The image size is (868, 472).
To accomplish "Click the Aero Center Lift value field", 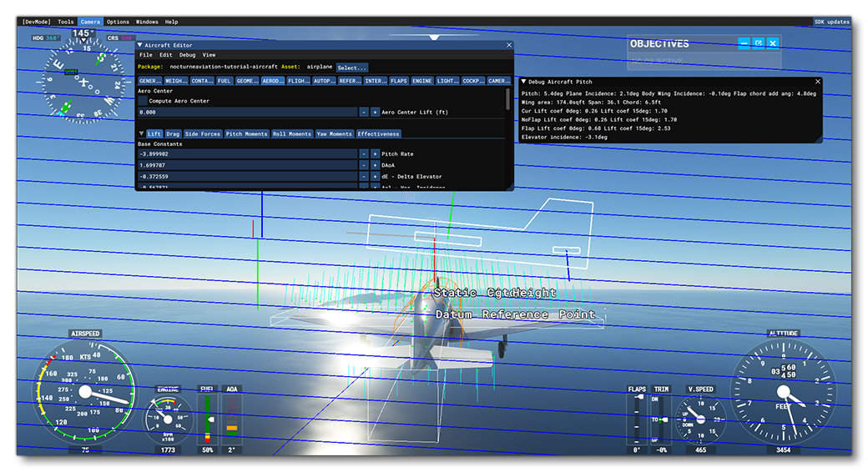I will 247,113.
